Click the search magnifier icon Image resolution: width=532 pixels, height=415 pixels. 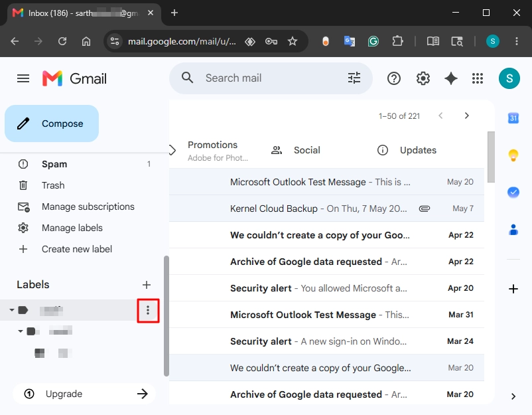pos(187,78)
